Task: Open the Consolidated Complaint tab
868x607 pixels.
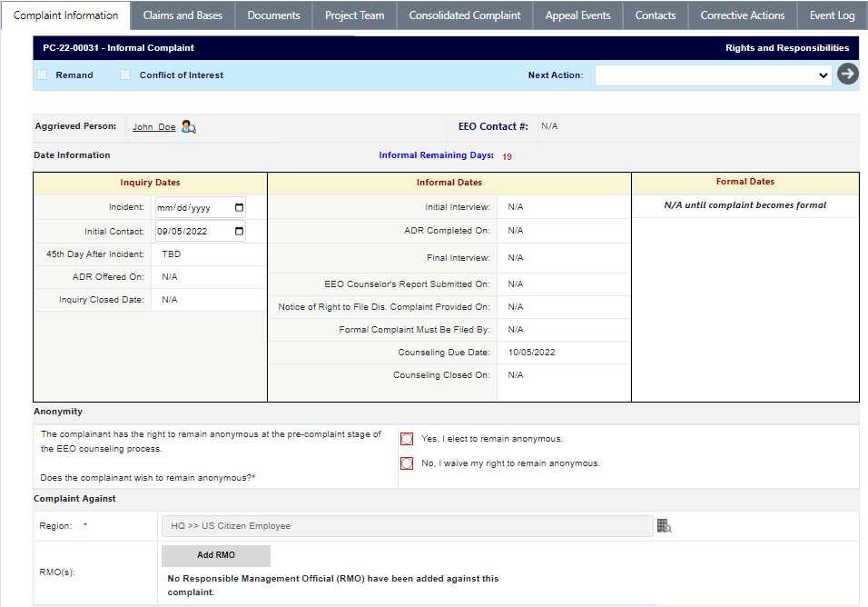Action: point(465,15)
